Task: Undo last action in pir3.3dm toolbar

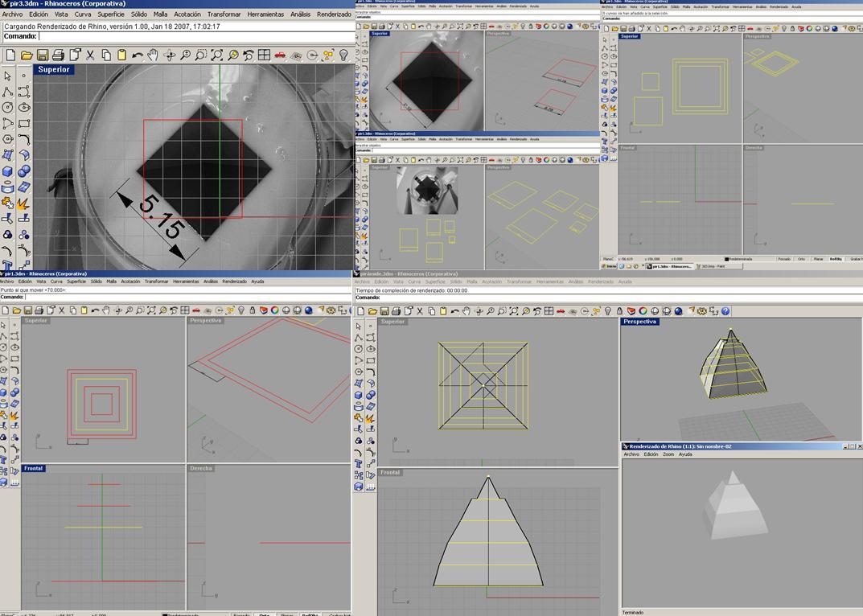Action: tap(138, 55)
